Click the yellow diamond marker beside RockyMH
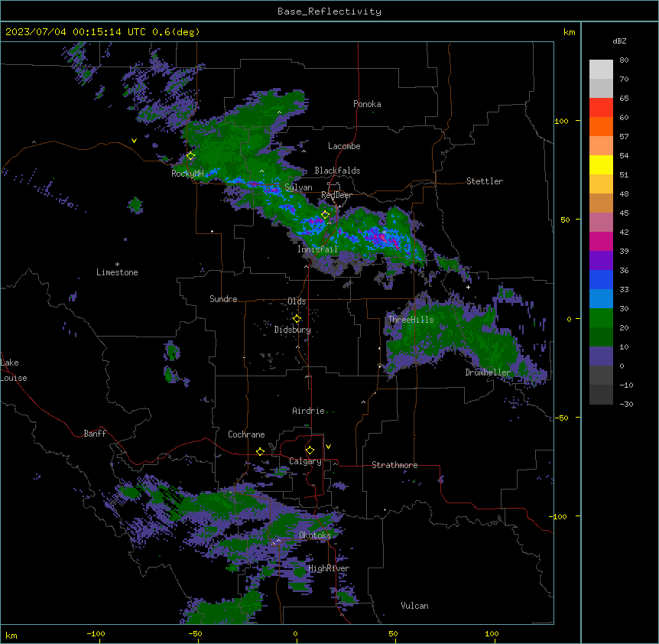The width and height of the screenshot is (659, 644). pos(190,156)
